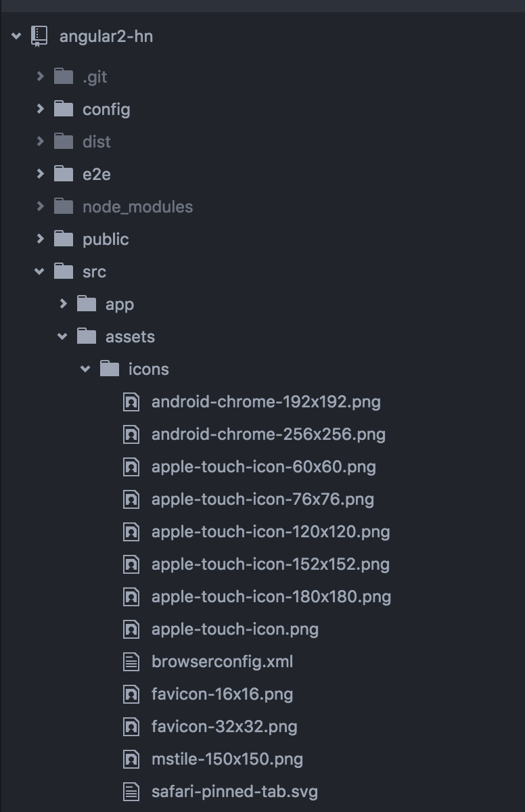The width and height of the screenshot is (525, 812).
Task: Click the image icon for favicon-16x16.png
Action: [x=131, y=694]
